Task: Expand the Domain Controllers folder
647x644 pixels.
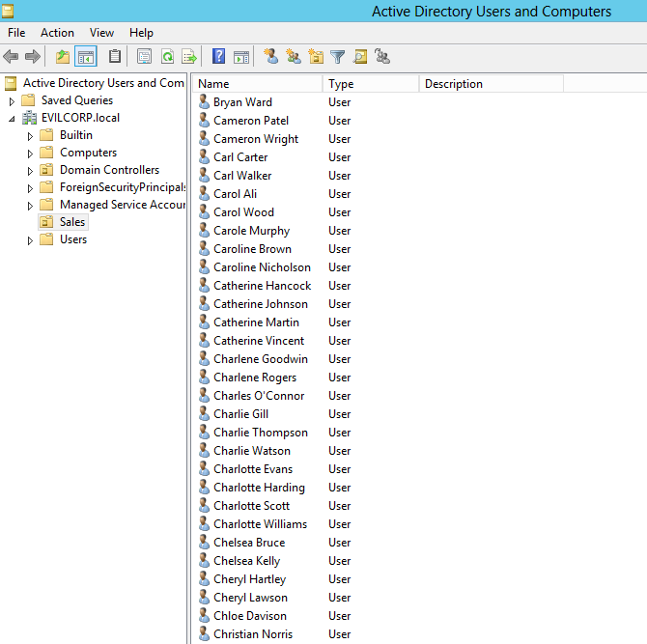Action: 30,170
